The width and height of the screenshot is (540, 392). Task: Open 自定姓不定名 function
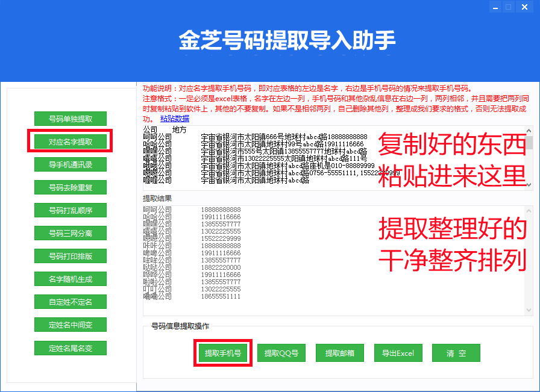(71, 302)
